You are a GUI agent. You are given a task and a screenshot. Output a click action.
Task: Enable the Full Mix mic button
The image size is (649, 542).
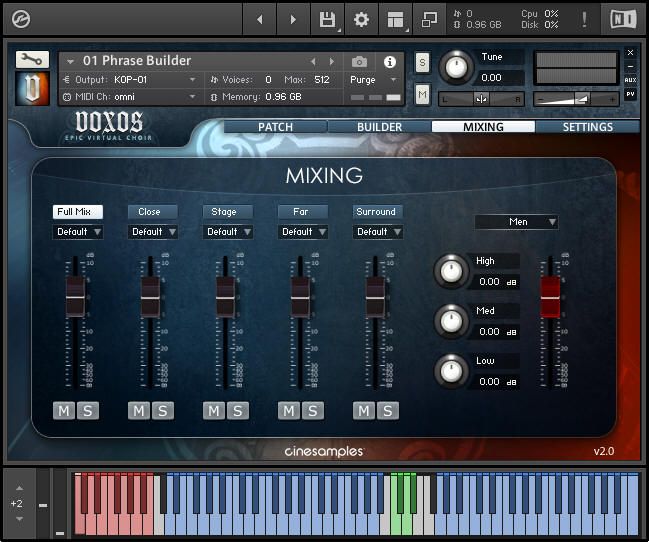[x=78, y=212]
